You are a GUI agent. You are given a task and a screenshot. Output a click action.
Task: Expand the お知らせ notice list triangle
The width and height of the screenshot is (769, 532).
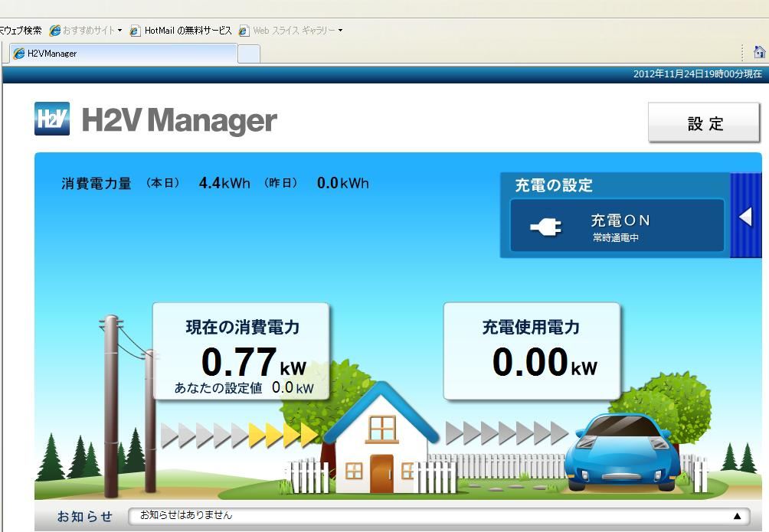[737, 516]
